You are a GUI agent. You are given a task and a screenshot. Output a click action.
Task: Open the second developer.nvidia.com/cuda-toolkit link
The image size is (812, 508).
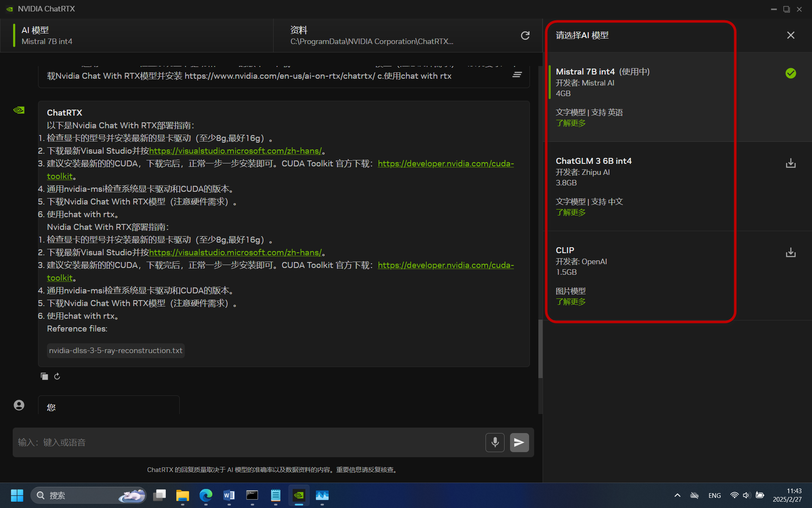[446, 265]
